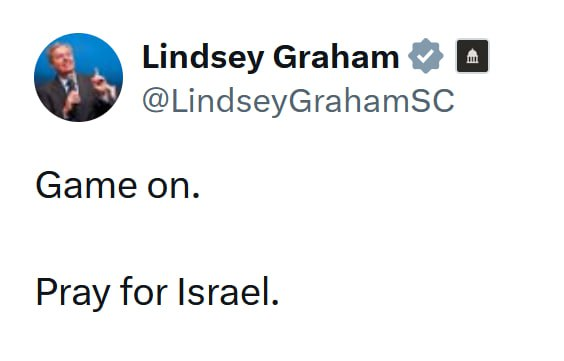Click the microphone in the avatar photo
This screenshot has height=361, width=564.
click(x=72, y=86)
